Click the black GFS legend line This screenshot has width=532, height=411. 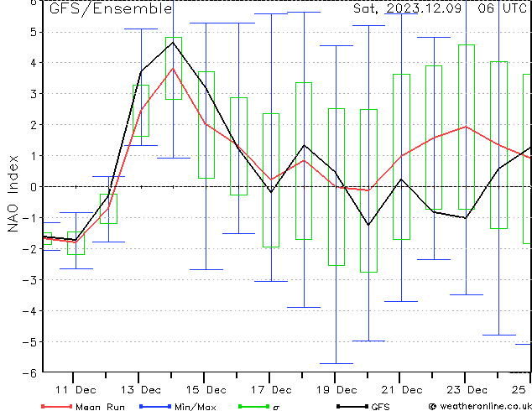352,406
